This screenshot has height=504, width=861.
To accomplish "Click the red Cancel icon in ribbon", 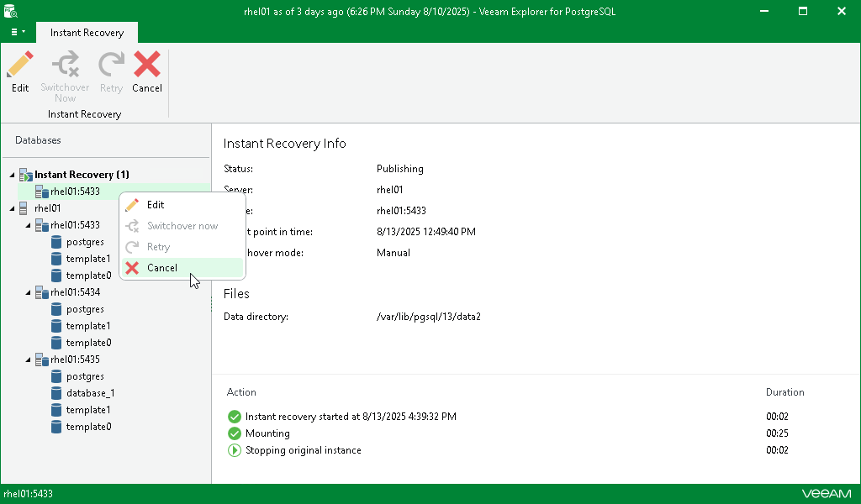I will tap(147, 66).
